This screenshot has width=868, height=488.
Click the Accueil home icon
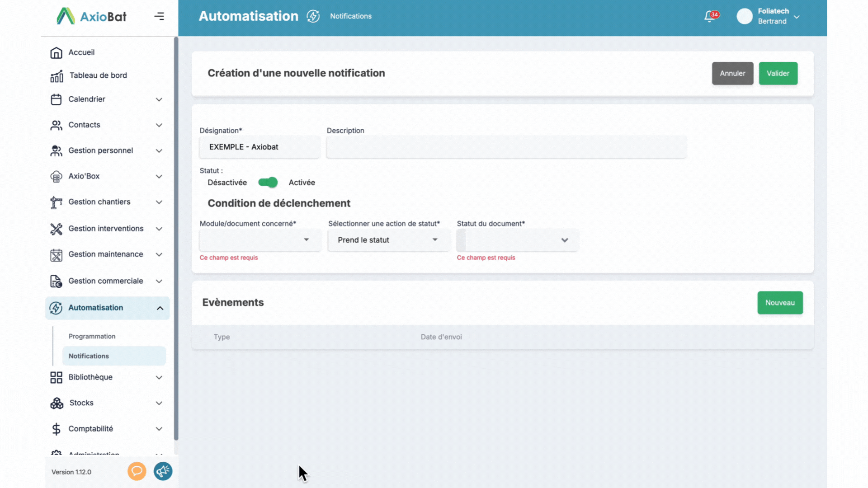tap(56, 52)
